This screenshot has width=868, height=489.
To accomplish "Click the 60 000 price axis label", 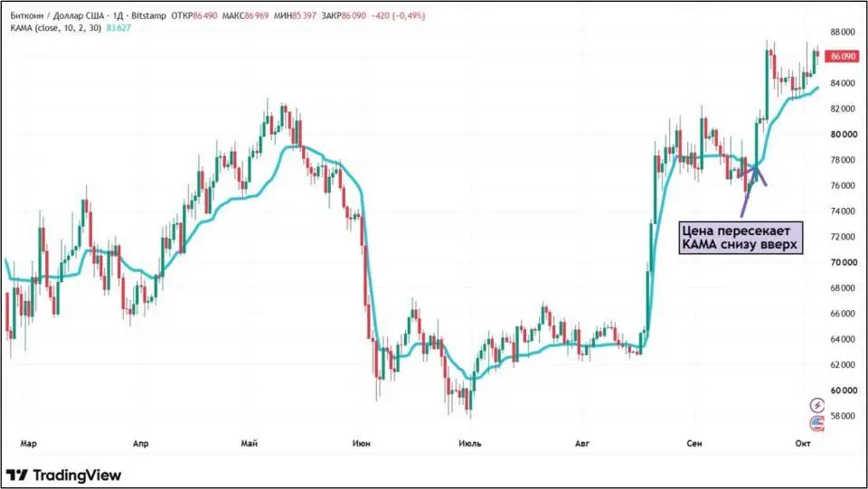I will coord(843,390).
